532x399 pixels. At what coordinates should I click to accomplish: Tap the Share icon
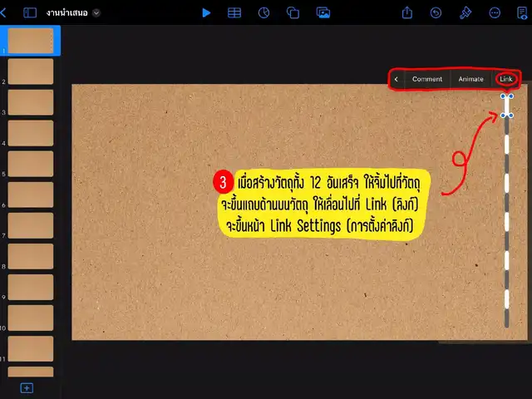(x=407, y=12)
